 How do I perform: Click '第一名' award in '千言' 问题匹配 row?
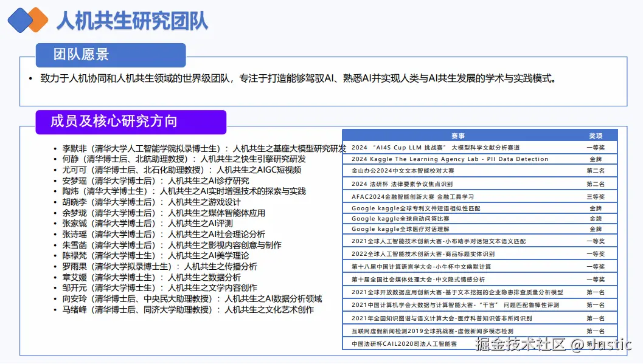[596, 304]
